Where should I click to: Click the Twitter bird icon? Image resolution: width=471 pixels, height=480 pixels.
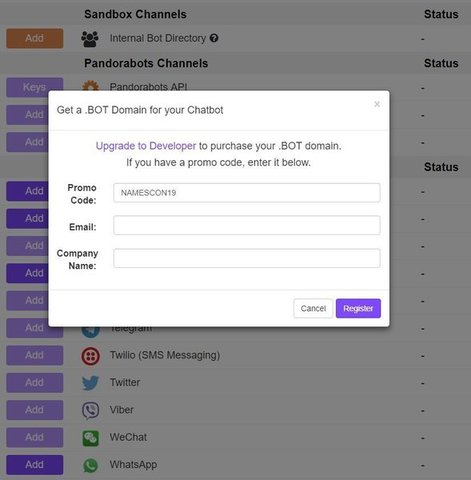[90, 383]
